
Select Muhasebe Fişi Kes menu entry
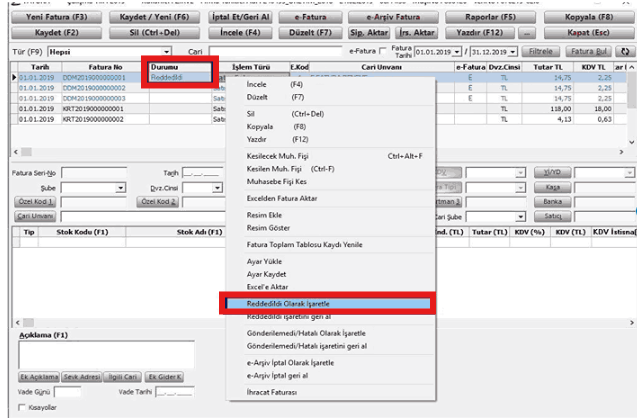(331, 182)
